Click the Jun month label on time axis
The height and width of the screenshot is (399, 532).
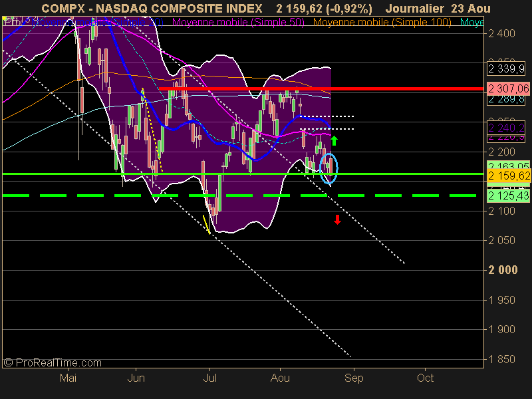click(x=136, y=378)
